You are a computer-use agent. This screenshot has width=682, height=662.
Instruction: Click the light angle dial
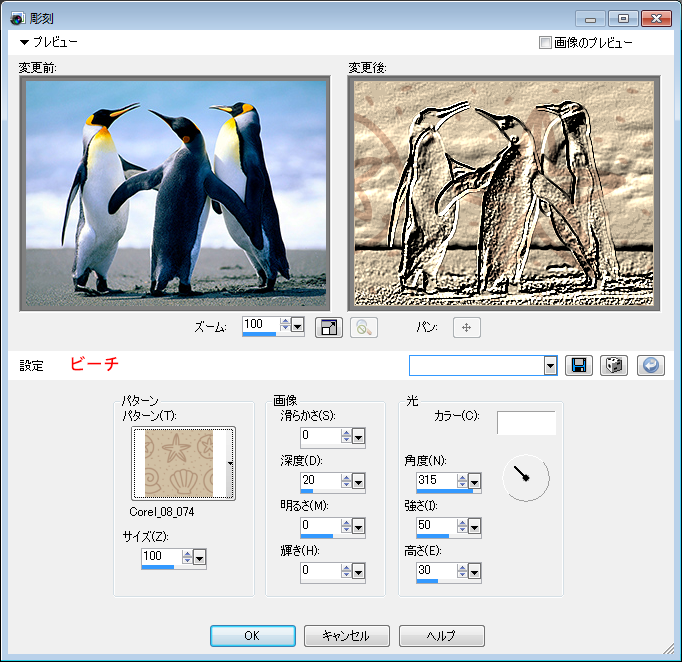click(x=525, y=478)
